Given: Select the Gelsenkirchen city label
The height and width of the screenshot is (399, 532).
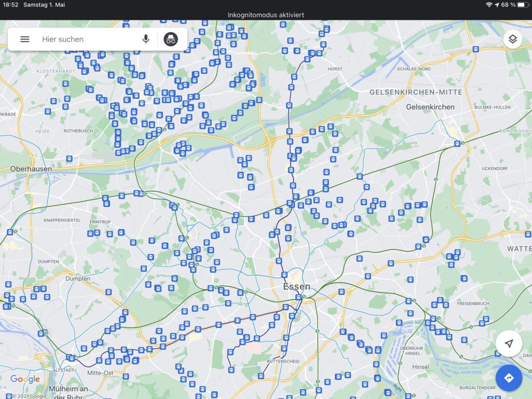Looking at the screenshot, I should [x=430, y=107].
